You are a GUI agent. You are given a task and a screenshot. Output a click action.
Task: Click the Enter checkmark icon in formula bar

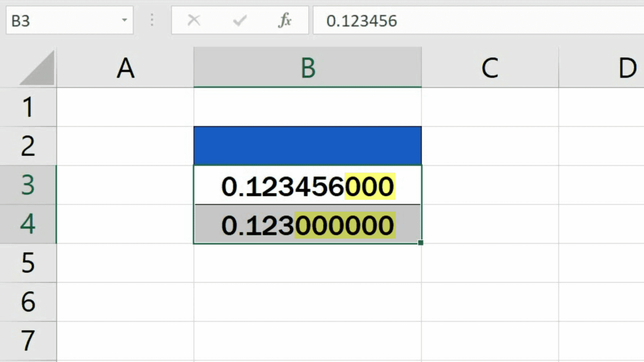pos(239,20)
